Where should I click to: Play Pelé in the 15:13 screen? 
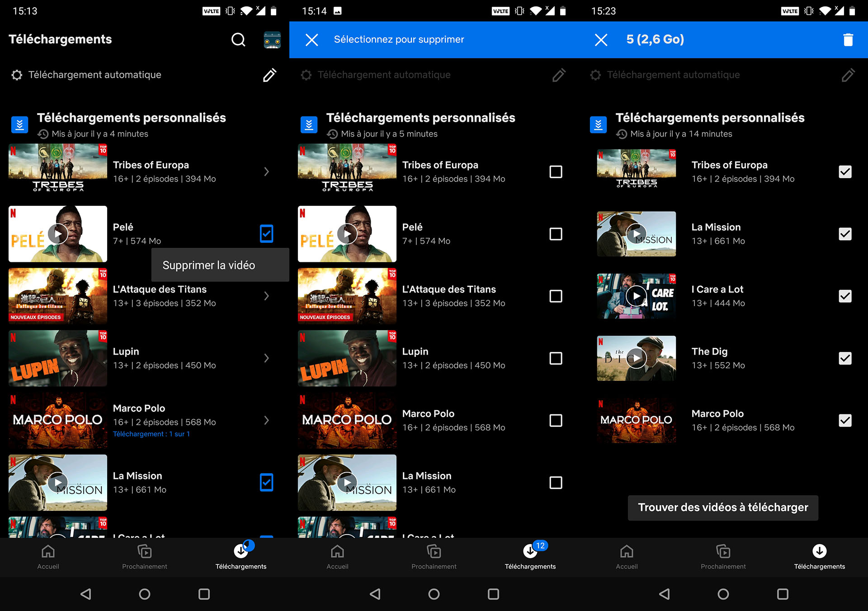point(58,234)
